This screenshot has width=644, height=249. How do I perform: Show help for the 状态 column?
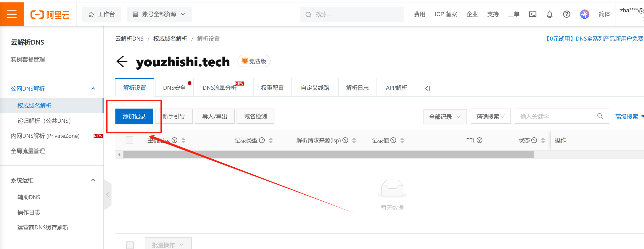tap(534, 140)
